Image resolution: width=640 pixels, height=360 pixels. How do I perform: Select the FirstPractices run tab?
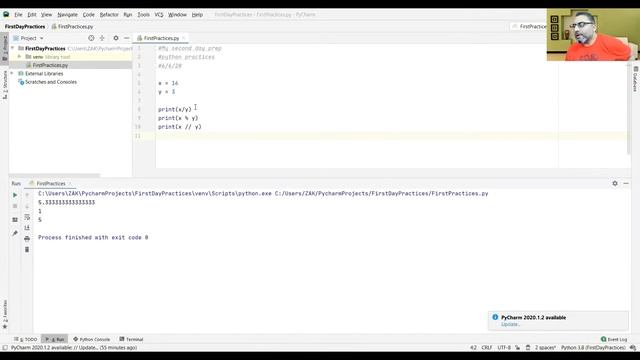coord(51,184)
